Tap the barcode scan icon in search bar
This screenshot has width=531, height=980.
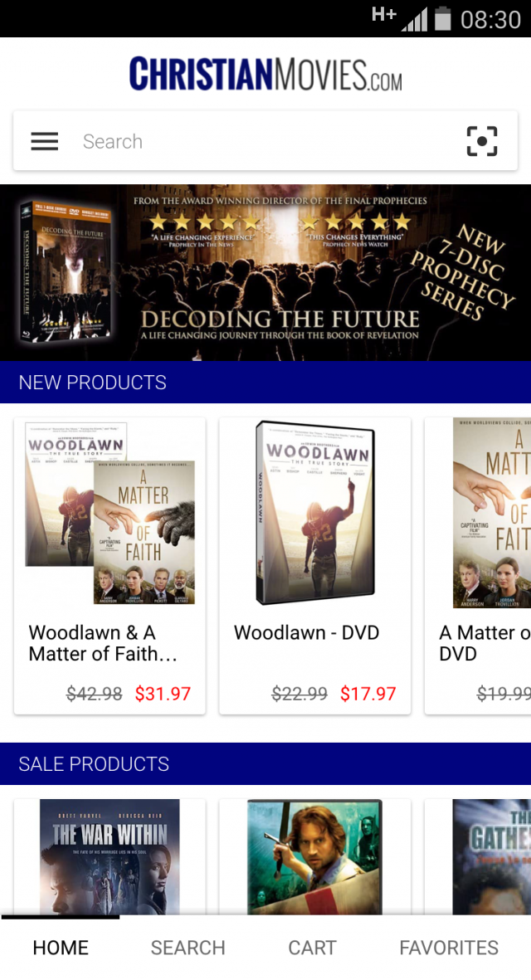[x=482, y=141]
